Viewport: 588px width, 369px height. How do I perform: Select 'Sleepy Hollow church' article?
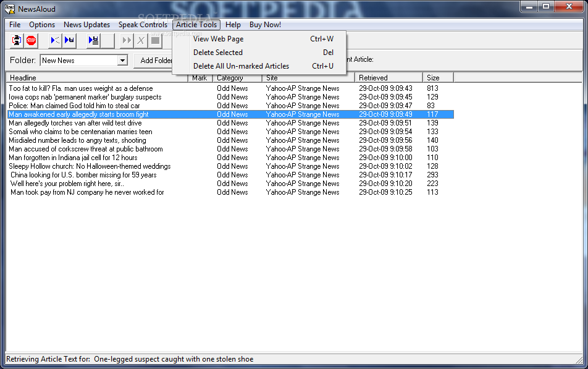(x=230, y=166)
